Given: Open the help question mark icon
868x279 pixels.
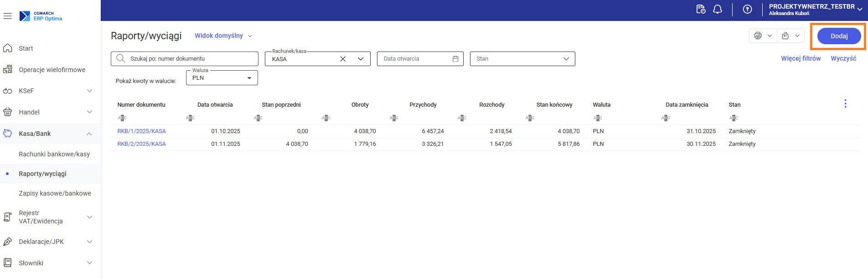Looking at the screenshot, I should click(x=747, y=9).
